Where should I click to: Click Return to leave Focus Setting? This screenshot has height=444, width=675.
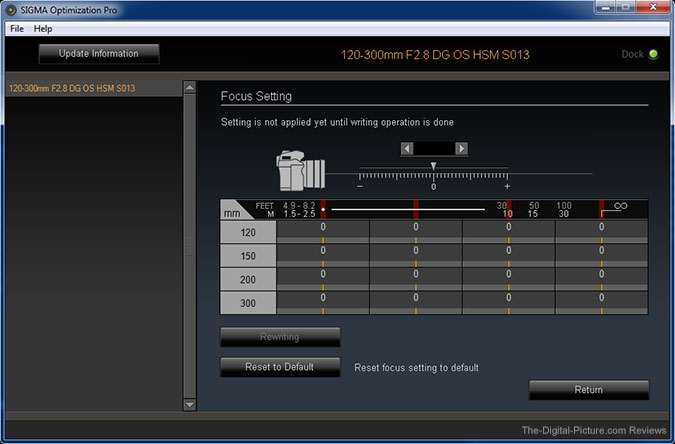(x=589, y=390)
